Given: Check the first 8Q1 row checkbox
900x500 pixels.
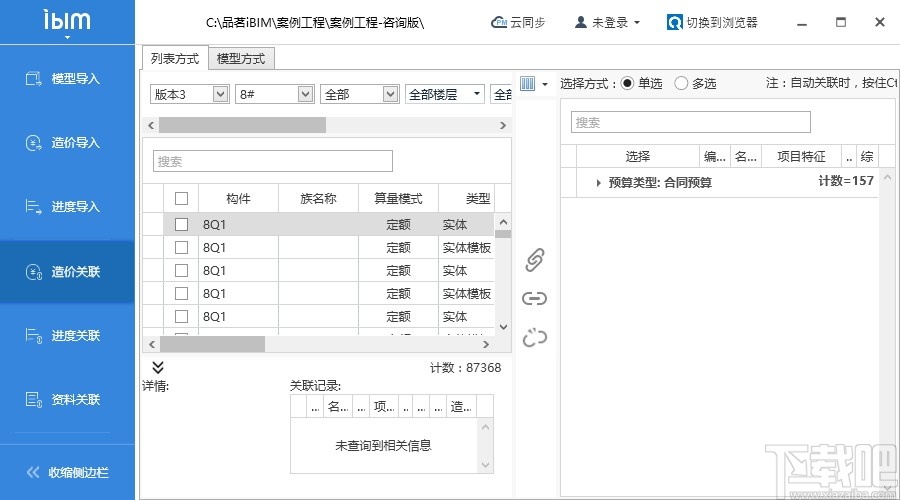Looking at the screenshot, I should click(x=181, y=224).
